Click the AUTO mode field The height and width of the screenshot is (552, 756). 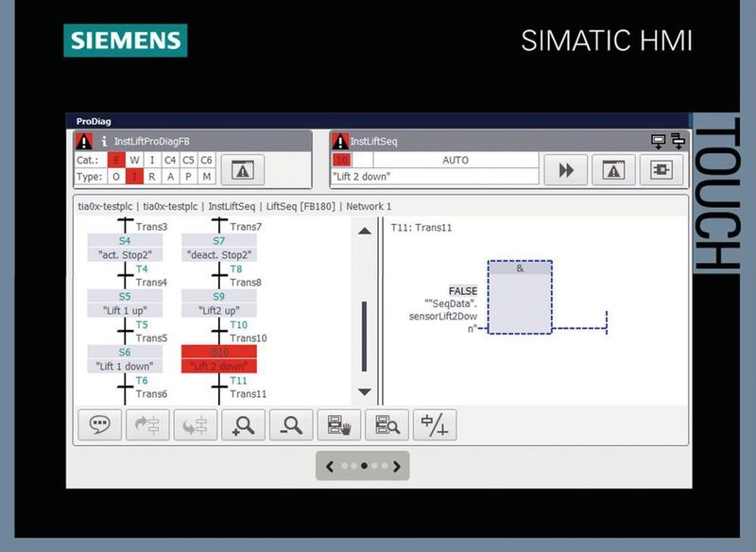pyautogui.click(x=455, y=160)
